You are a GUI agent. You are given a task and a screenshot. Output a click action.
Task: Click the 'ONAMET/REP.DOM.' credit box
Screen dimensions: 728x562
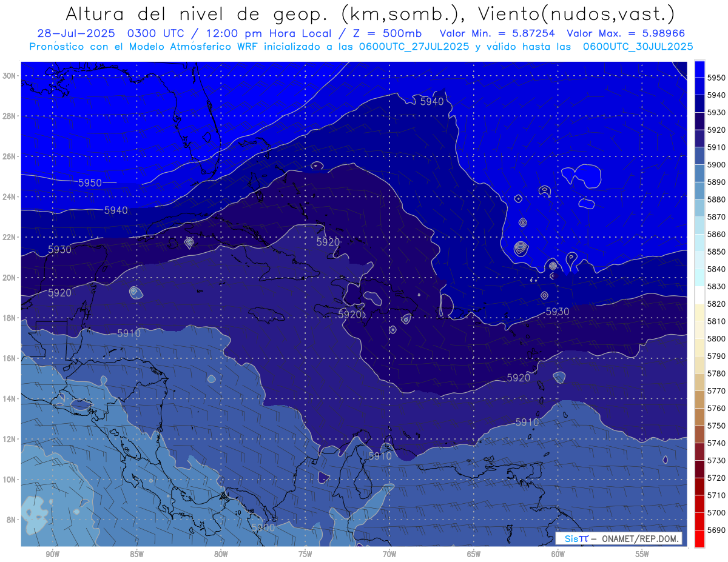pos(641,538)
